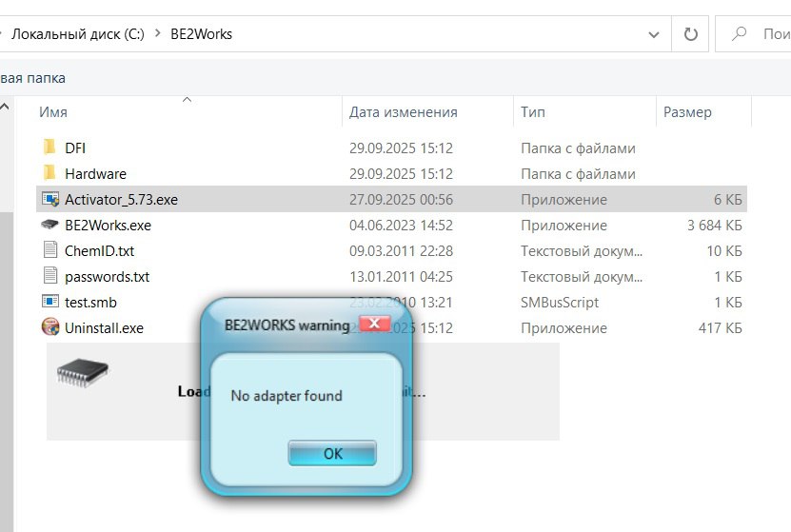Expand the path chevron before BE2Works
This screenshot has width=791, height=532.
point(158,34)
